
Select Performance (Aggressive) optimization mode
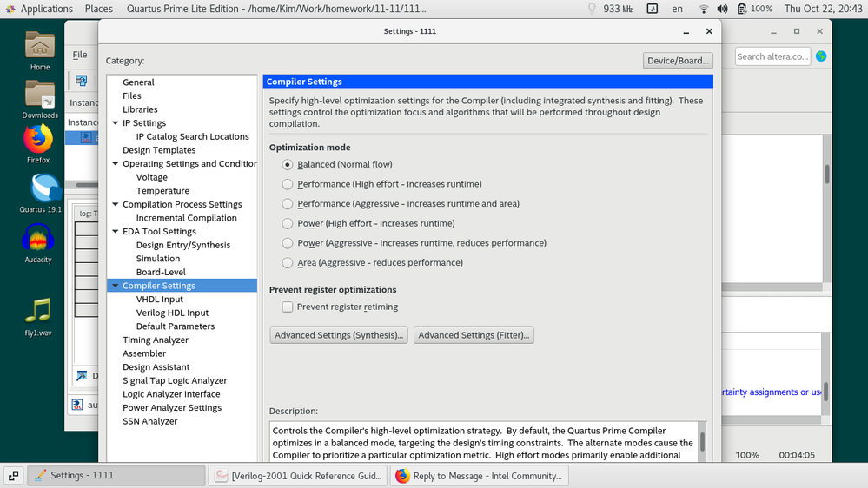point(288,203)
